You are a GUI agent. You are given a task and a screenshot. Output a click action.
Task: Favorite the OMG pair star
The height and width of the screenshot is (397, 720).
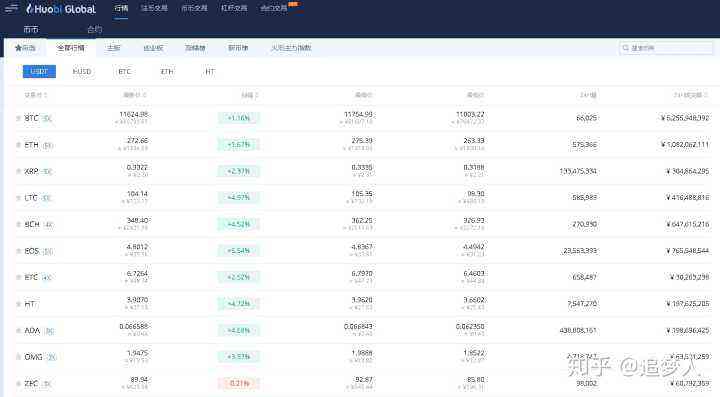coord(18,357)
